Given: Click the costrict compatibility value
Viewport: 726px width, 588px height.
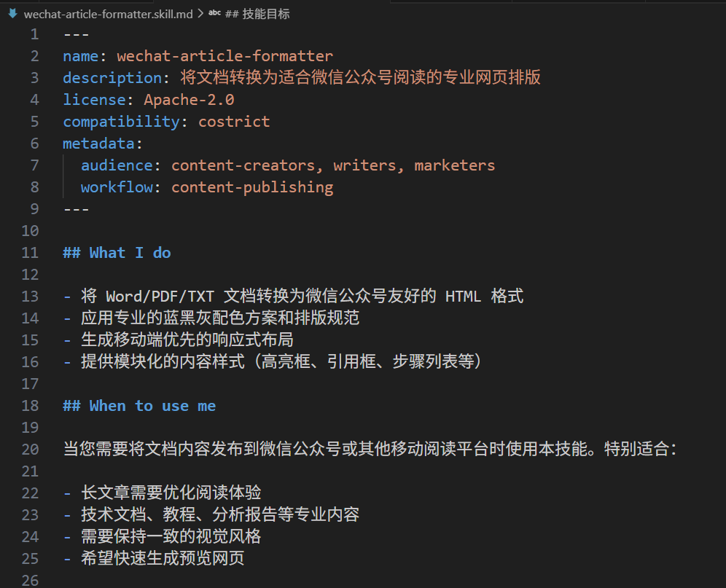Looking at the screenshot, I should 233,121.
